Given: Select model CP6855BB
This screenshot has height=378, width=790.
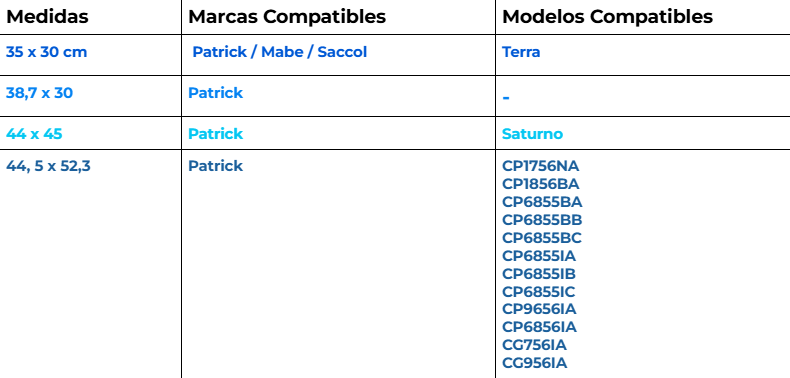Looking at the screenshot, I should 542,220.
